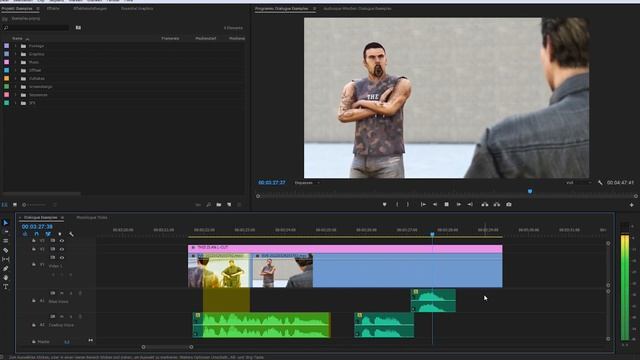Switch to the Effekte tab
Viewport: 640px width, 360px height.
coord(53,9)
